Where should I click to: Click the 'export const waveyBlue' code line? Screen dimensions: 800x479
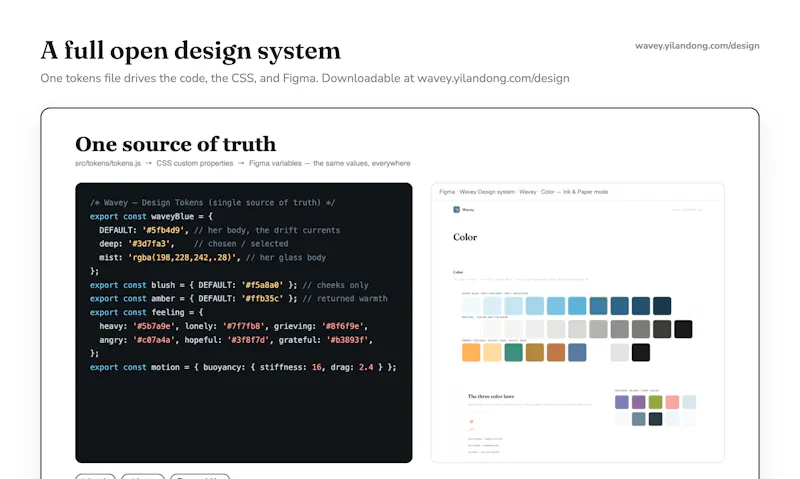click(x=151, y=216)
